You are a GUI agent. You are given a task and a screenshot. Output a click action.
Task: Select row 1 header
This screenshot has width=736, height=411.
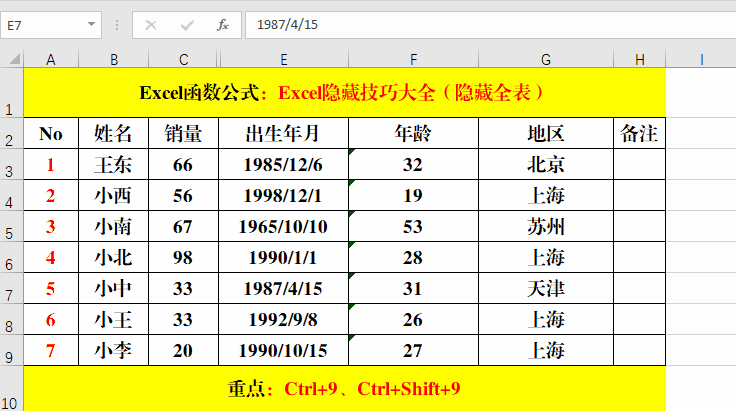point(11,93)
